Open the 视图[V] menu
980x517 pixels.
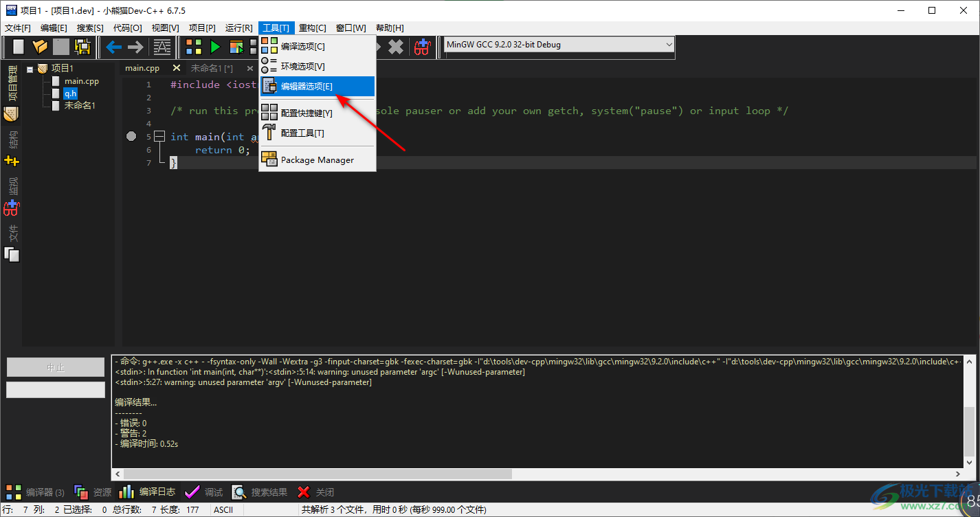pos(165,28)
